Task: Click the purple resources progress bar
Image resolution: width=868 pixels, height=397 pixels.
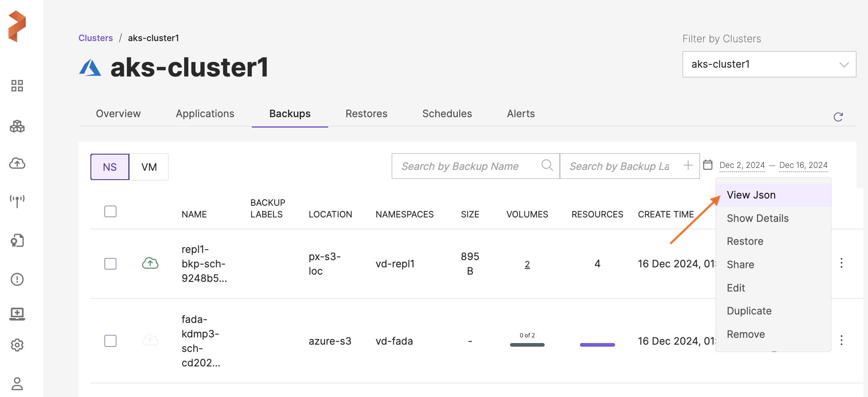Action: click(x=597, y=345)
